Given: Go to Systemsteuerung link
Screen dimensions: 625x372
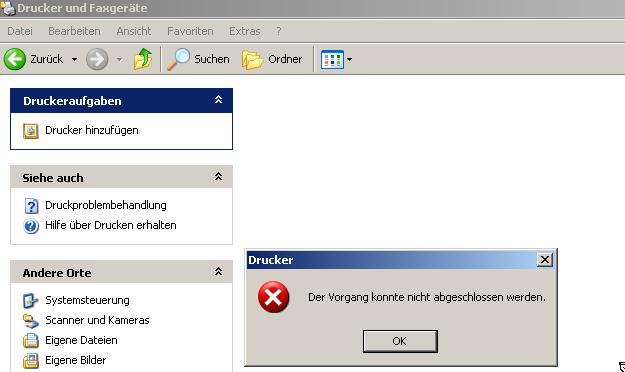Looking at the screenshot, I should (87, 300).
